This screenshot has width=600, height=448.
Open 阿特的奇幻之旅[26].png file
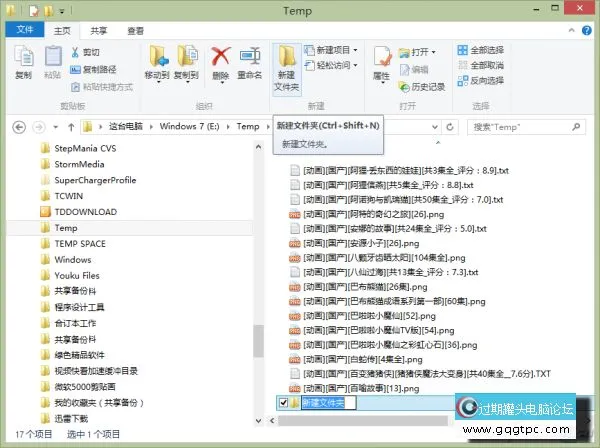373,214
